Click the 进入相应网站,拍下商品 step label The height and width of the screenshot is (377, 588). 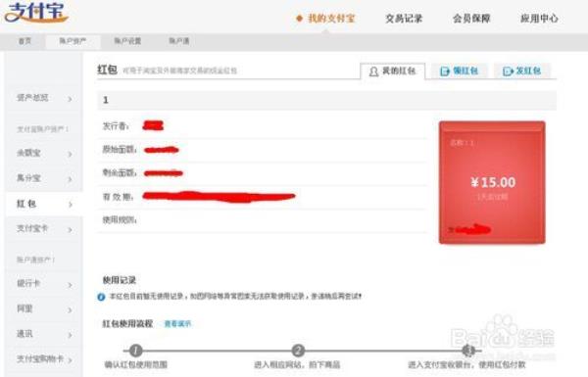(x=297, y=364)
